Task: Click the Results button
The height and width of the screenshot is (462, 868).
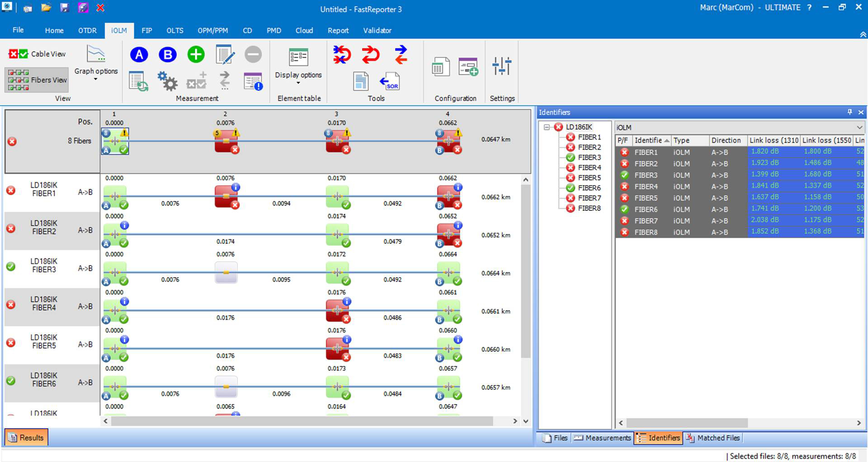Action: pos(26,437)
